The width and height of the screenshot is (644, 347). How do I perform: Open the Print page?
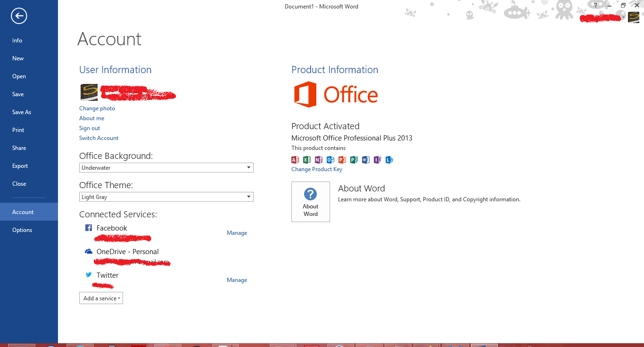pos(29,130)
